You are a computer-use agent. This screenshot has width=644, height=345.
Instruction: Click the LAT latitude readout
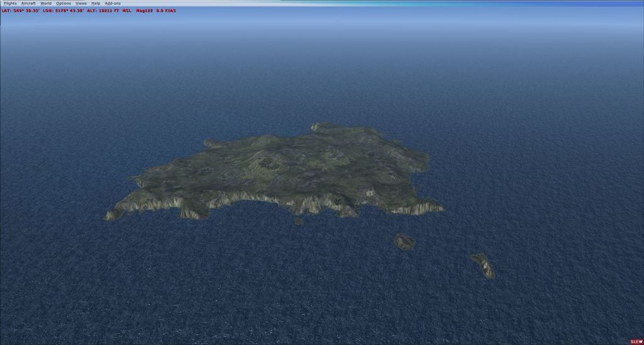(20, 11)
